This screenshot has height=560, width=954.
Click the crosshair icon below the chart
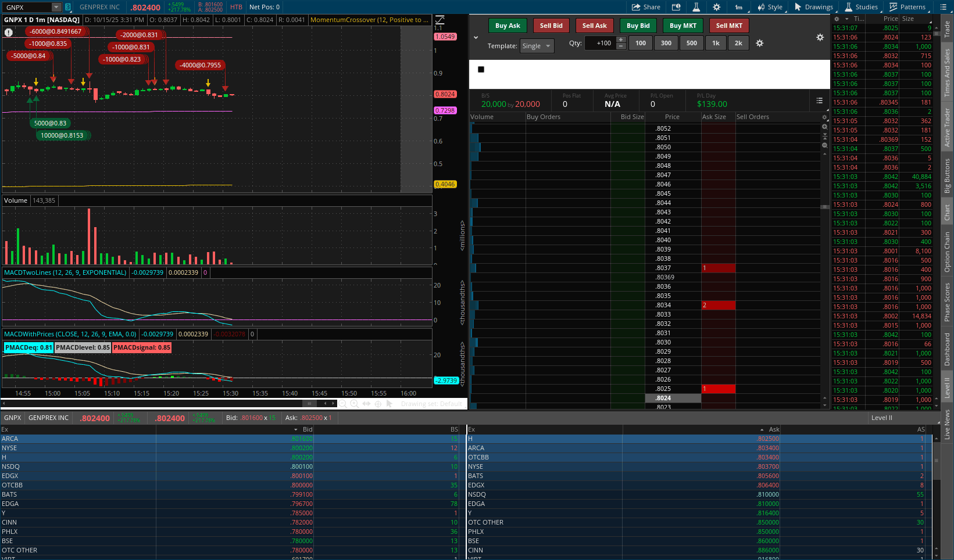pyautogui.click(x=378, y=404)
